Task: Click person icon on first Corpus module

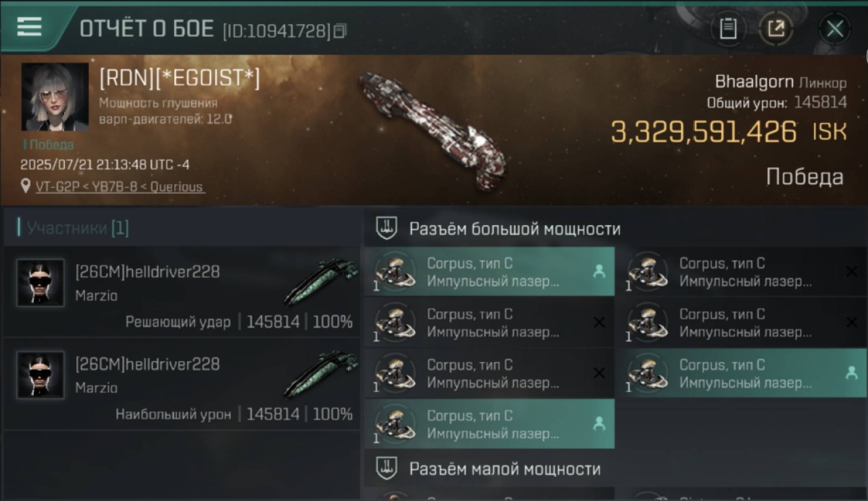Action: [599, 271]
